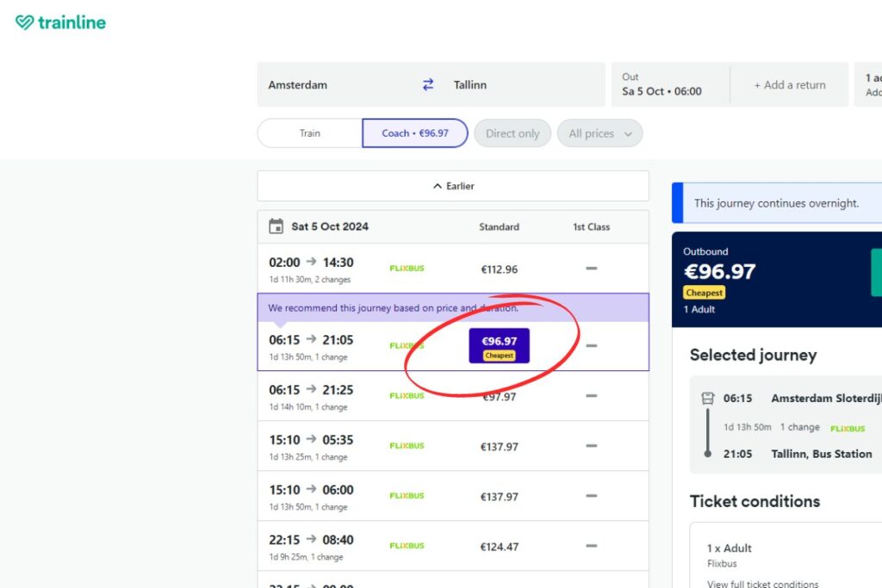Select the €112.96 fare for 02:00 departure
The image size is (882, 588).
(499, 269)
